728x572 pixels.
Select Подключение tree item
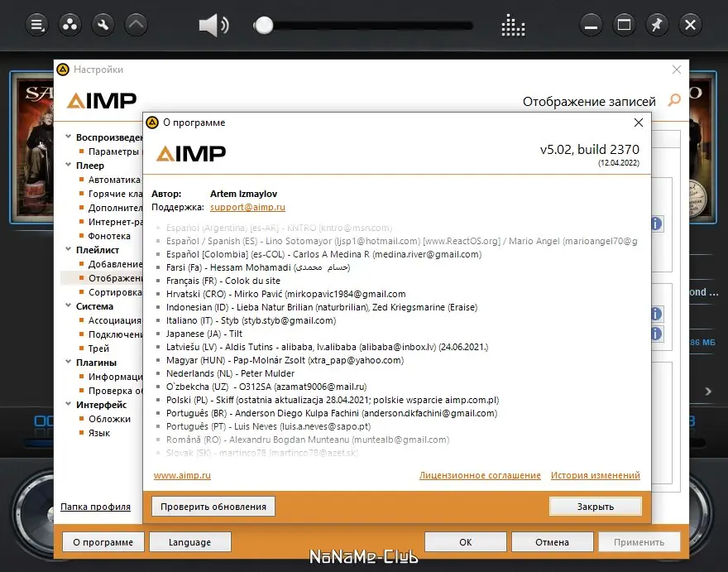tap(115, 334)
